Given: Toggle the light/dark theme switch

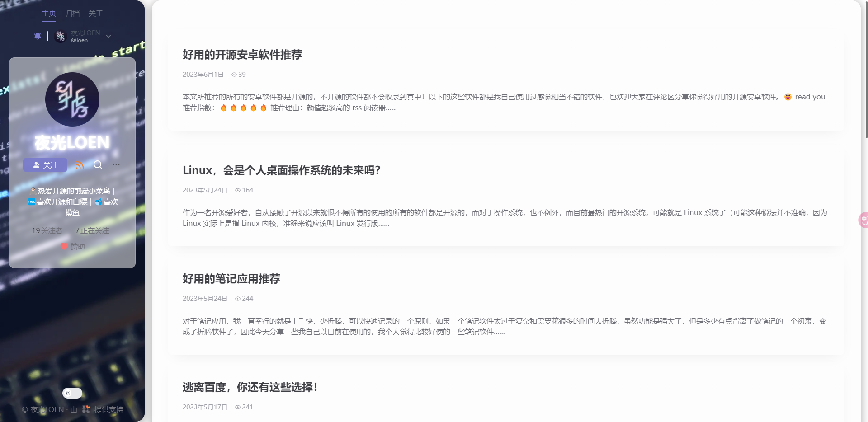Looking at the screenshot, I should [72, 393].
